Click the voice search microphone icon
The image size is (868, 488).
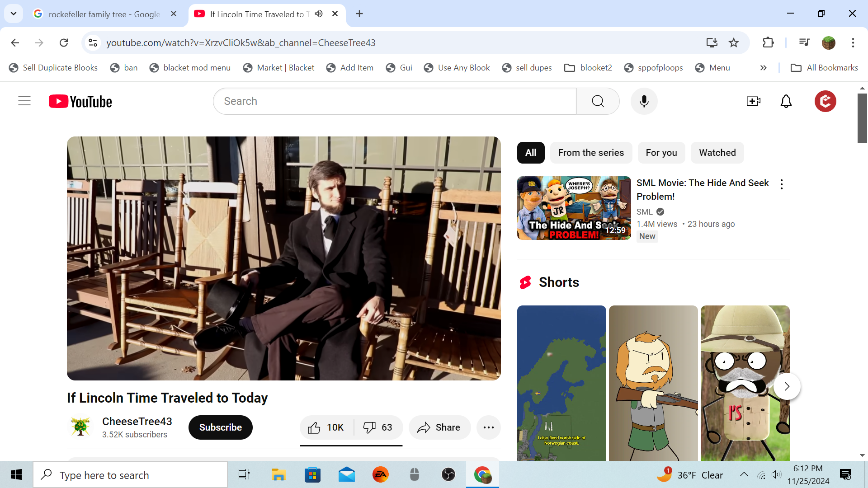644,101
